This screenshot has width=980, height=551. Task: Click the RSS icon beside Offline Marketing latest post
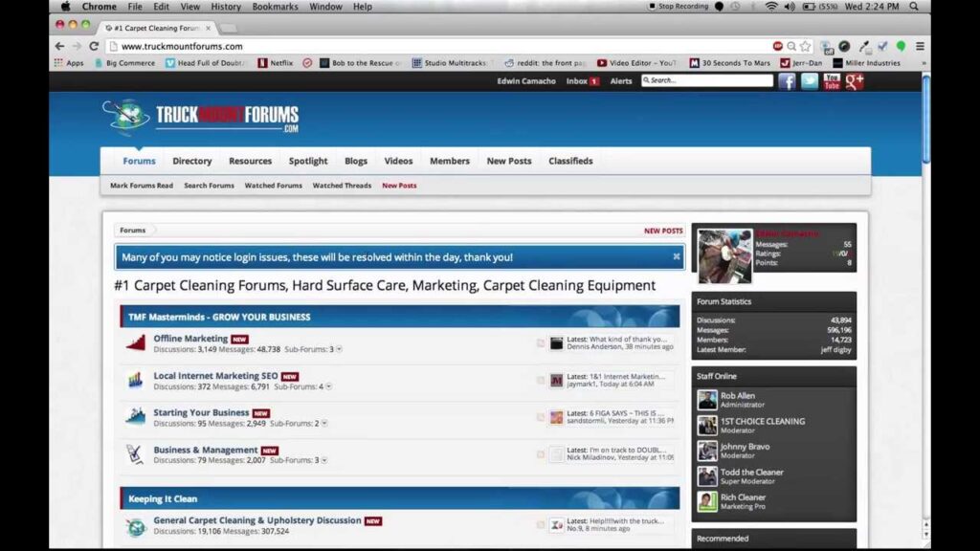click(x=541, y=343)
